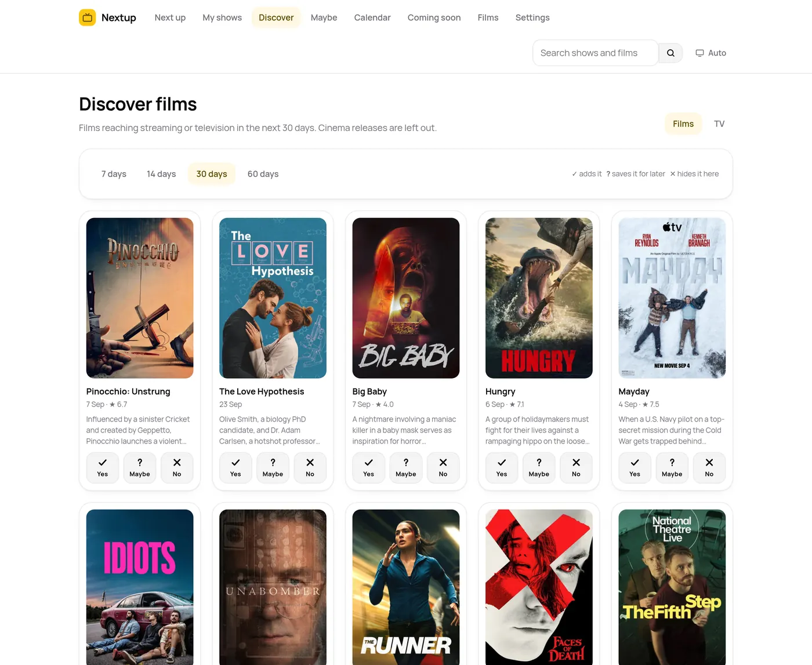
Task: Click the Discover films heading
Action: 138,104
